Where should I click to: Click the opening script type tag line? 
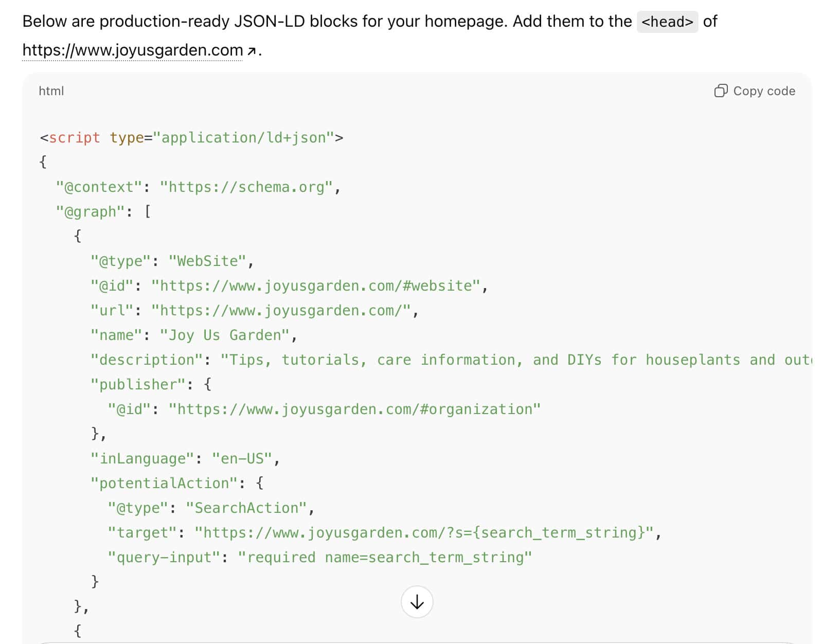191,138
